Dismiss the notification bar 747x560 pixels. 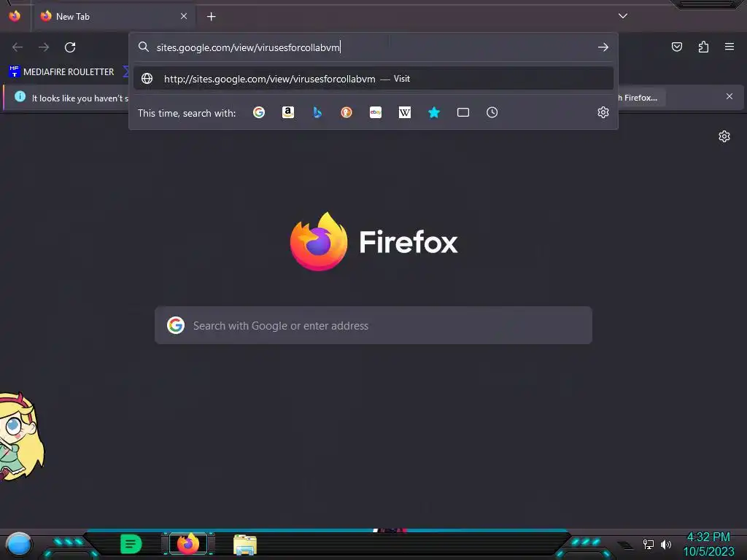729,97
